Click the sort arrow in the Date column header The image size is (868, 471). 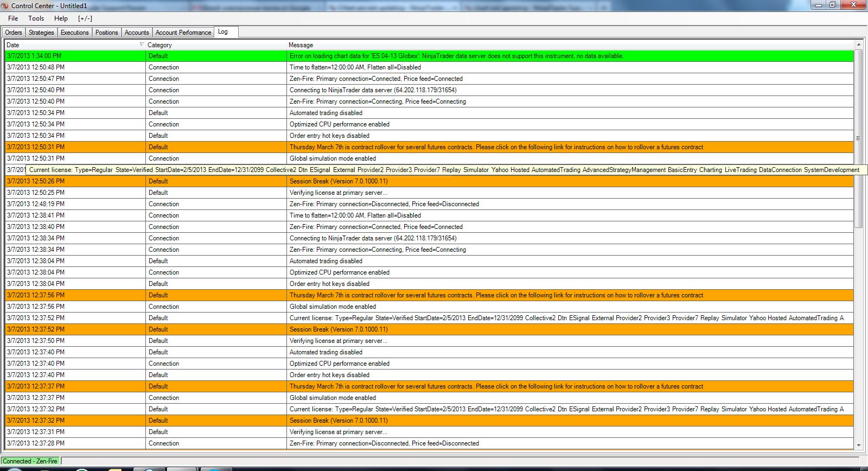point(142,44)
